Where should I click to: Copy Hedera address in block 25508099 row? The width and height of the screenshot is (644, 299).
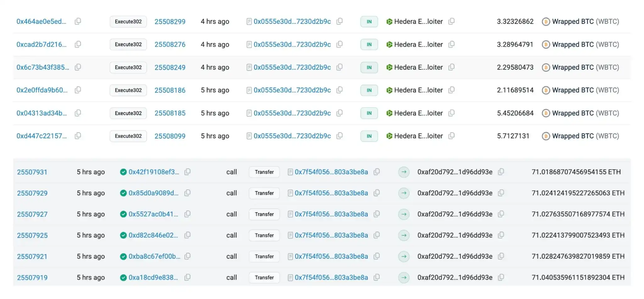[x=451, y=136]
